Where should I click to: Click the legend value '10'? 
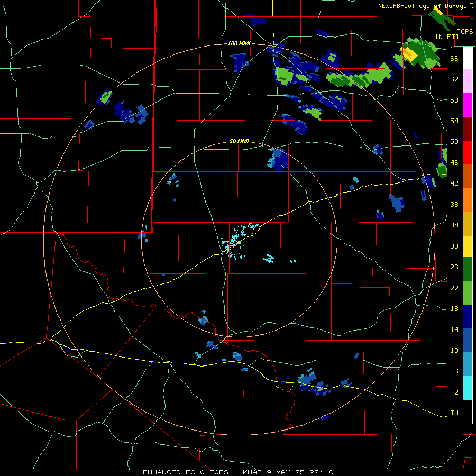[x=454, y=350]
